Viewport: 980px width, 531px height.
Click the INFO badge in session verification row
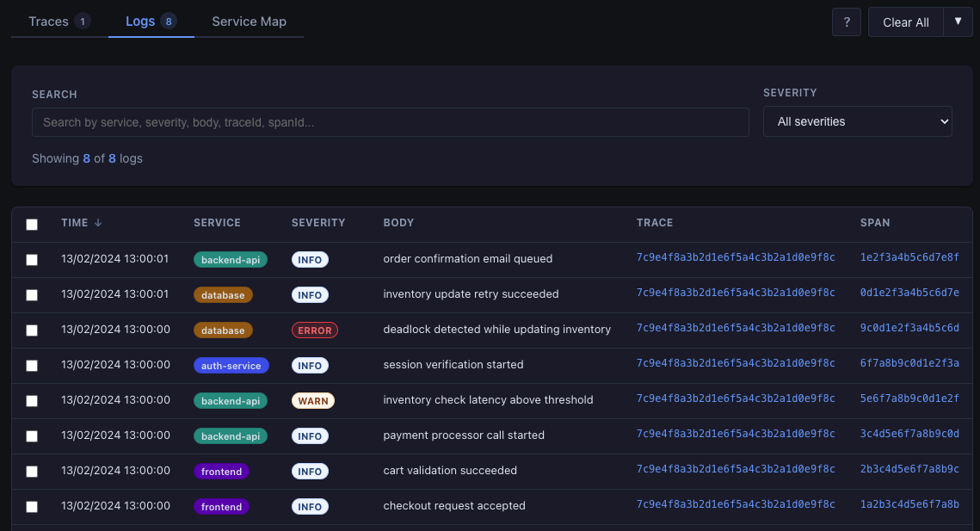pyautogui.click(x=310, y=365)
